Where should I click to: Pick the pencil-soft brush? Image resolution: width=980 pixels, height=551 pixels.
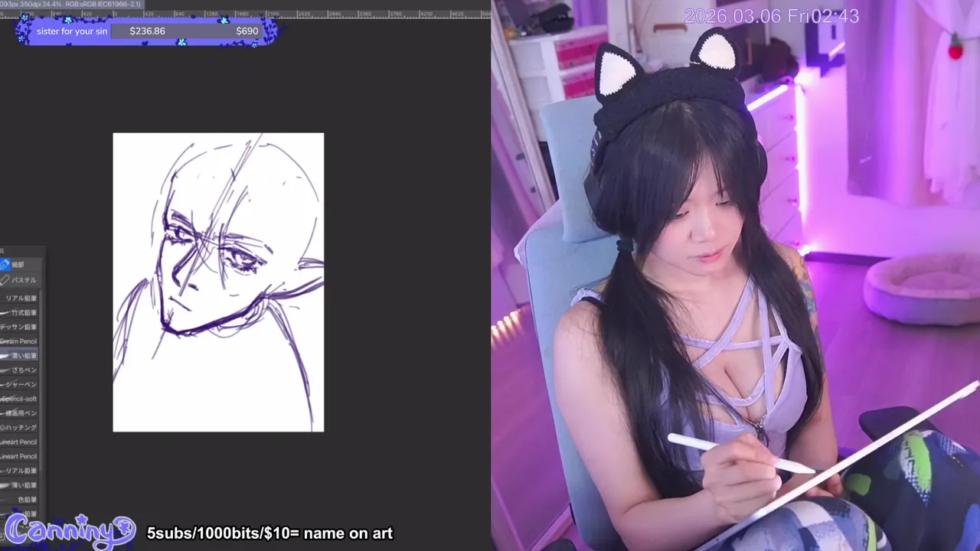19,399
